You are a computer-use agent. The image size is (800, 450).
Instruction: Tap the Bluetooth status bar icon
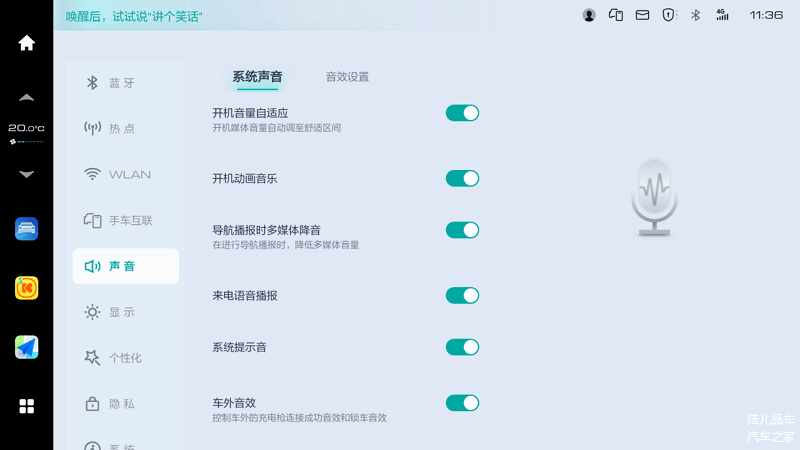695,15
